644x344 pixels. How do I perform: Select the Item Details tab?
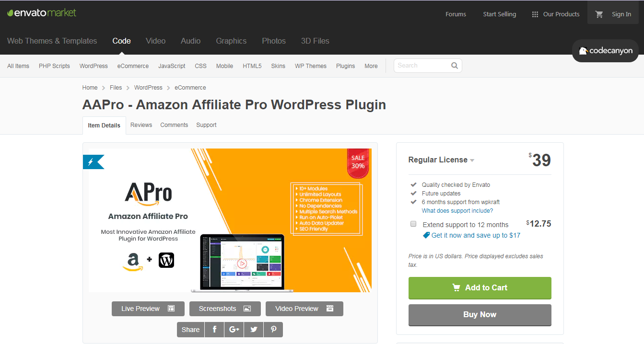(x=104, y=126)
